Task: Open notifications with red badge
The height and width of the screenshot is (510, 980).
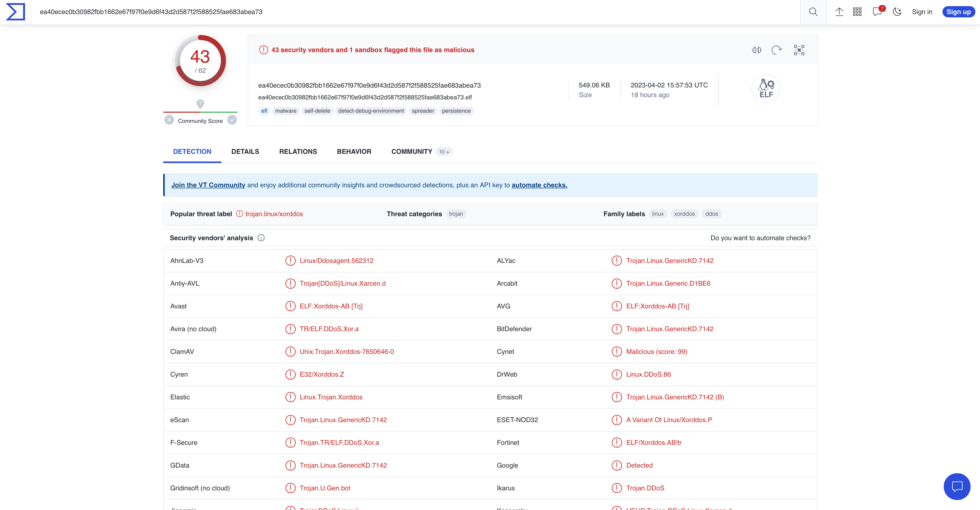Action: point(877,12)
